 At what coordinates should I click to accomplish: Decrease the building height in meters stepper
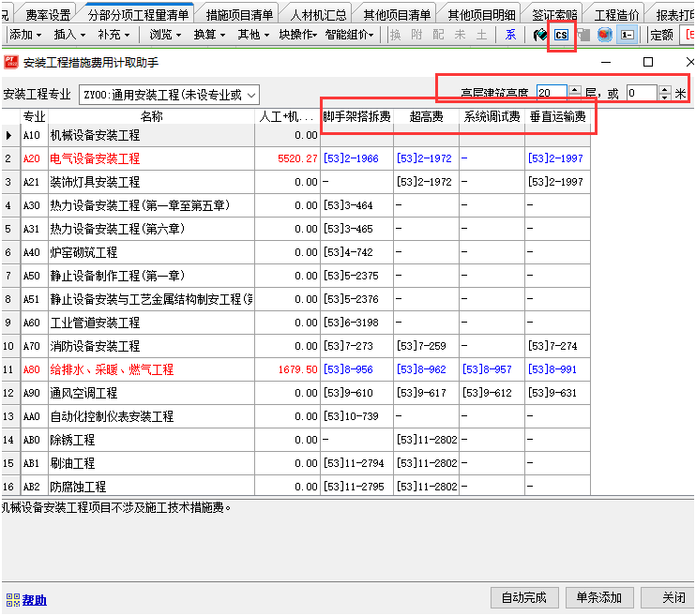665,98
